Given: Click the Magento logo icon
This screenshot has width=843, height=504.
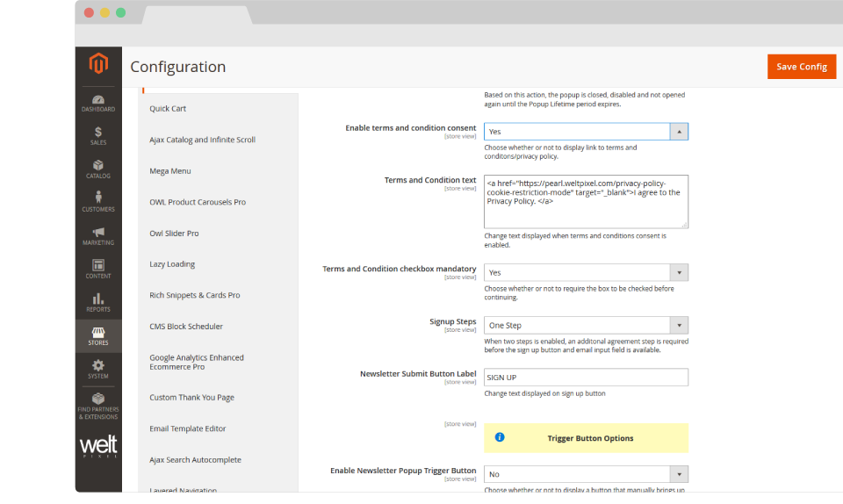Looking at the screenshot, I should 98,65.
